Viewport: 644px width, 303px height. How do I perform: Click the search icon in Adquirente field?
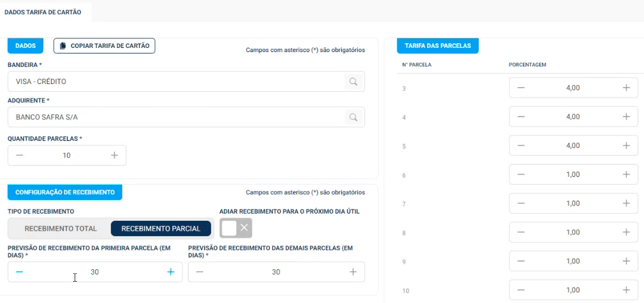tap(353, 117)
